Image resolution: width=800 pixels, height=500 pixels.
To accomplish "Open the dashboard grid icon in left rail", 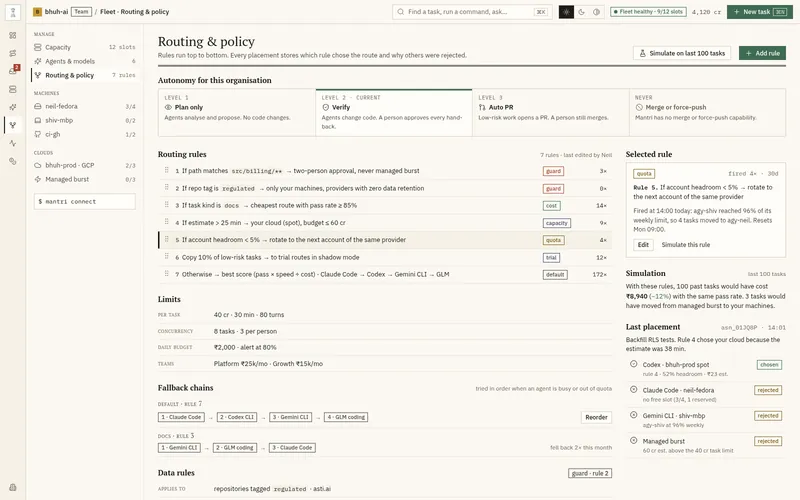I will [x=13, y=35].
